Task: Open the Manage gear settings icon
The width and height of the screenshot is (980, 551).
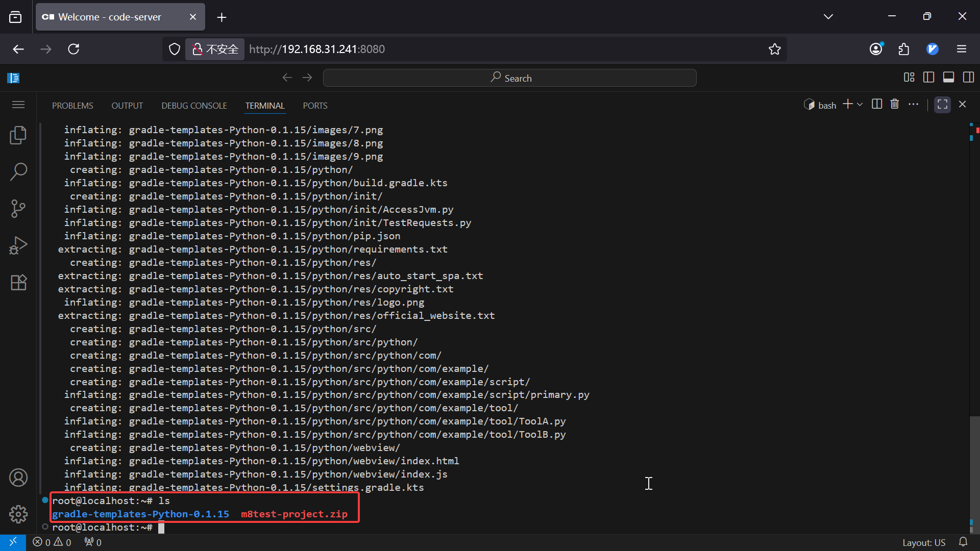Action: [18, 514]
